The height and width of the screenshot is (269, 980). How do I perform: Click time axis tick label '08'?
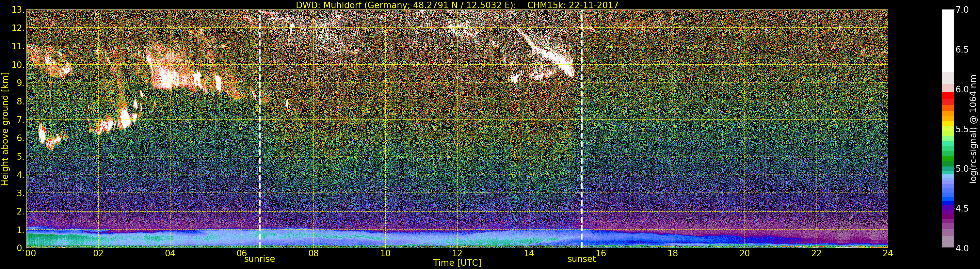[313, 253]
